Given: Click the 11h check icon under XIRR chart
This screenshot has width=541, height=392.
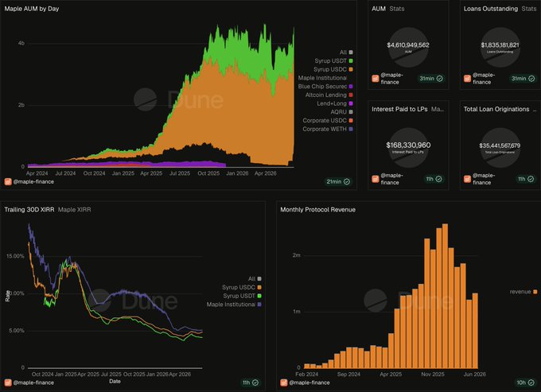Looking at the screenshot, I should point(255,382).
